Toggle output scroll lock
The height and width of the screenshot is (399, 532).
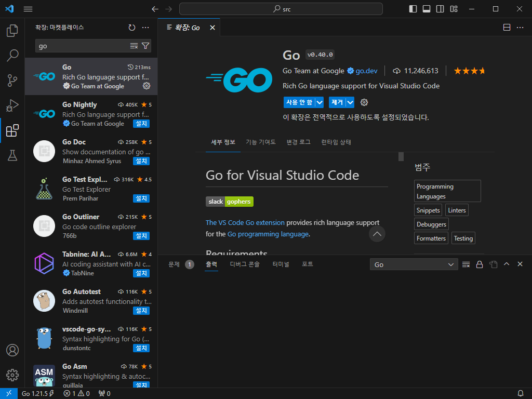[x=480, y=264]
